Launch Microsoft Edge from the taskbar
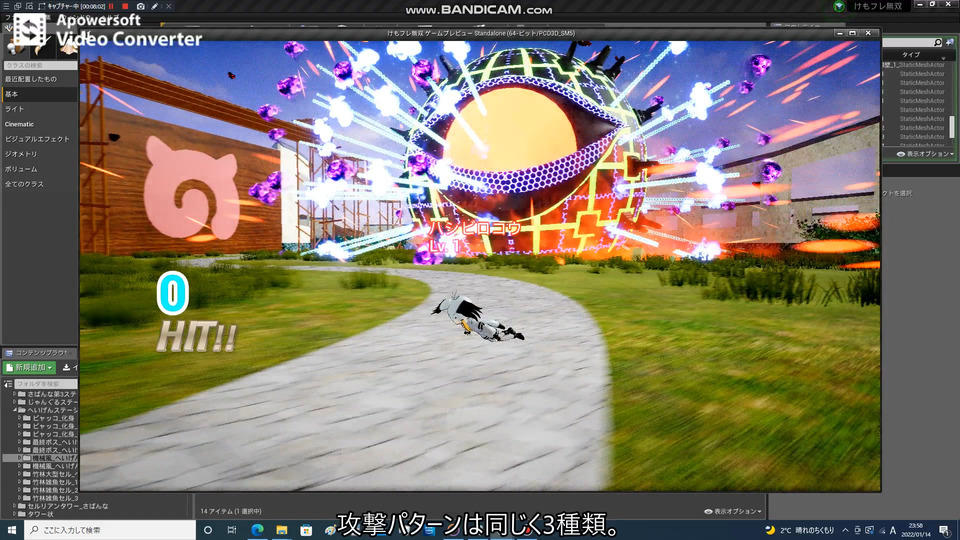Viewport: 960px width, 540px height. pyautogui.click(x=257, y=530)
